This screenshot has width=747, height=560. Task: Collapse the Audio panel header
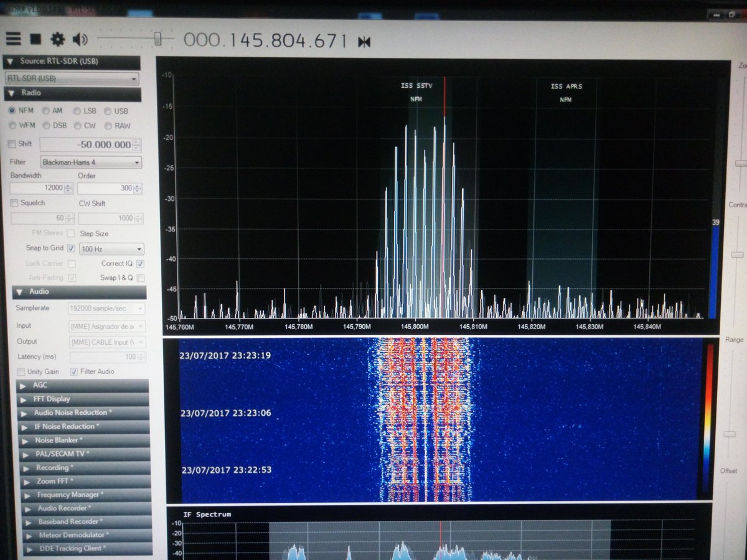coord(79,292)
